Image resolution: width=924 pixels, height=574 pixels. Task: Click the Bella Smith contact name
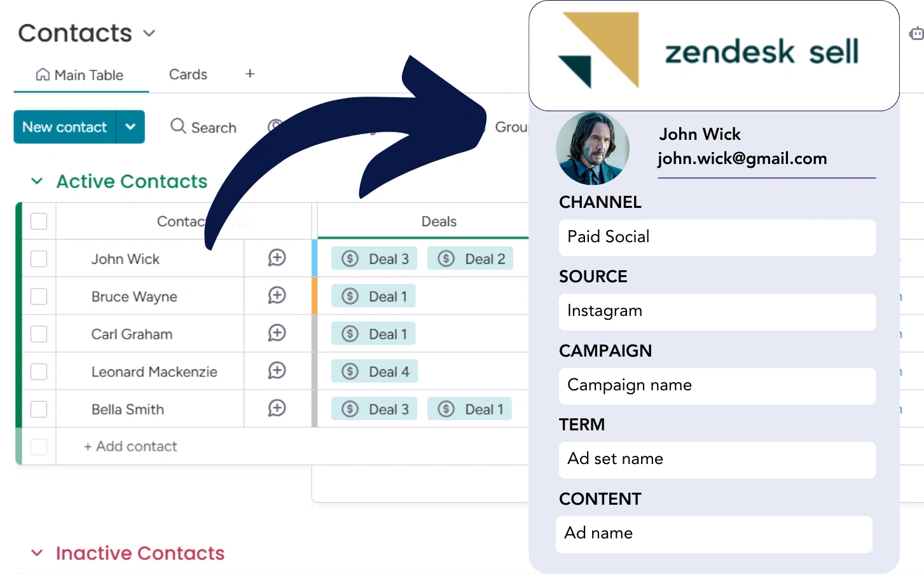click(x=128, y=409)
